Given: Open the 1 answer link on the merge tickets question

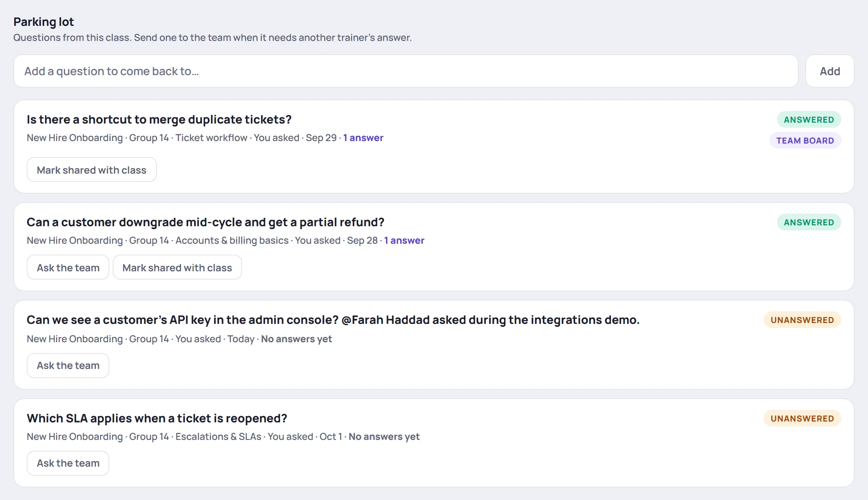Looking at the screenshot, I should pos(363,138).
